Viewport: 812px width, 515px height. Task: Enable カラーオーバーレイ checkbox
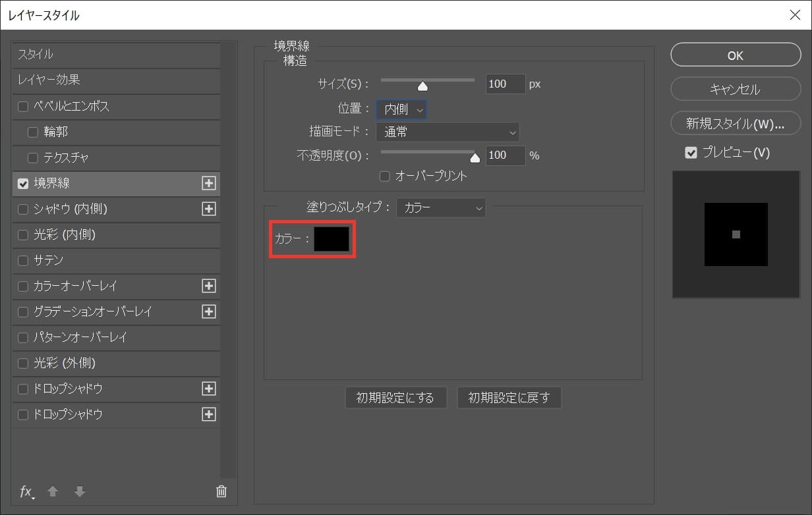tap(23, 286)
